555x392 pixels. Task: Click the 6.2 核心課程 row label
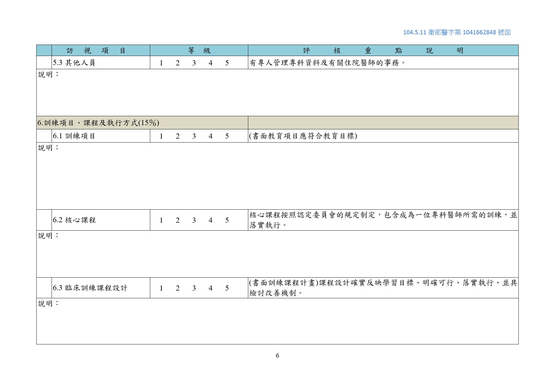[x=74, y=220]
